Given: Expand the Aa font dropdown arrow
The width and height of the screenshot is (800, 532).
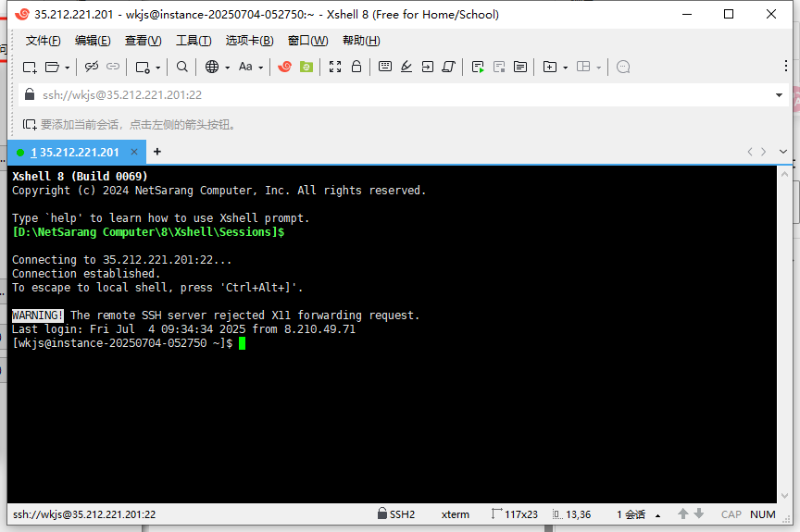Looking at the screenshot, I should click(x=261, y=68).
